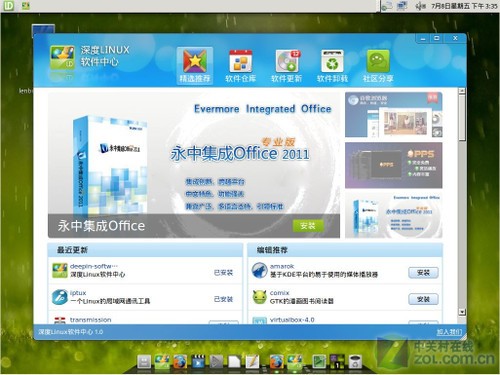Click the comix application icon

[260, 297]
